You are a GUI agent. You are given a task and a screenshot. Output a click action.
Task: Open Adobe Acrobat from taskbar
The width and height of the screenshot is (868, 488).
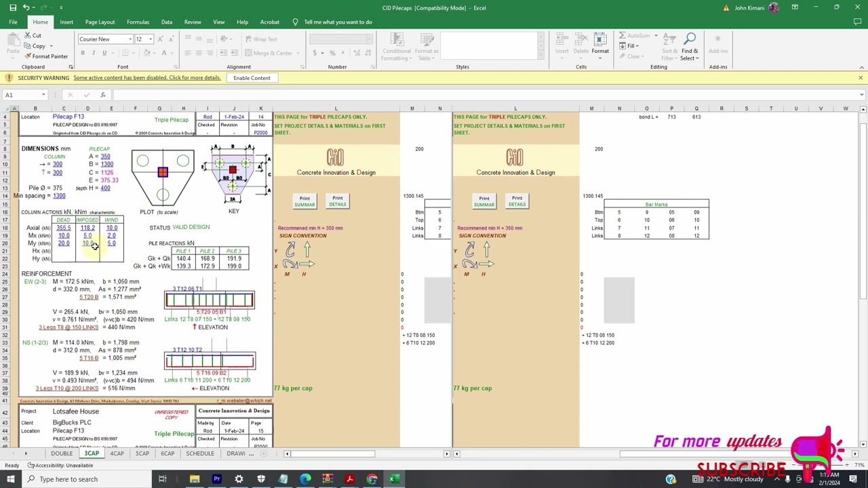coord(349,479)
